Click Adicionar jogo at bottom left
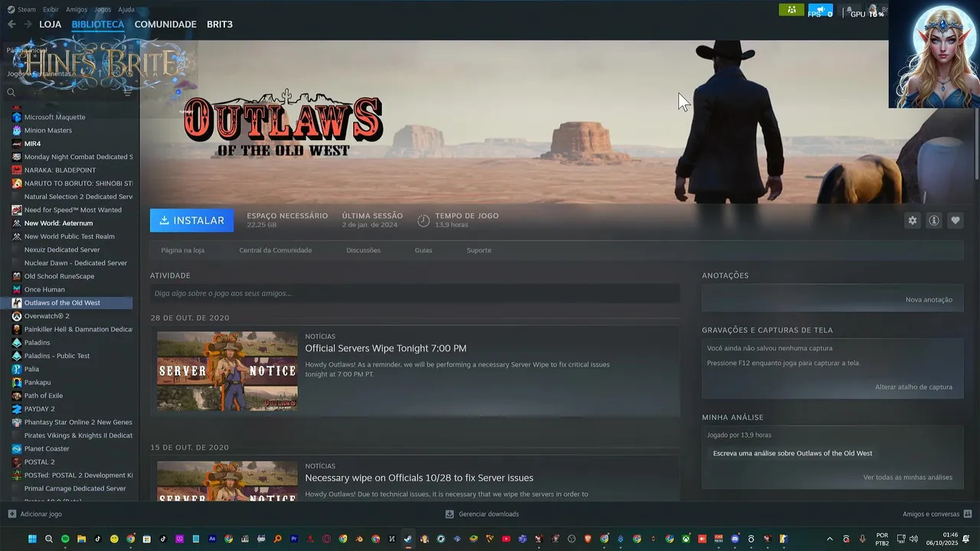Screen dimensions: 980x551 click(34, 514)
